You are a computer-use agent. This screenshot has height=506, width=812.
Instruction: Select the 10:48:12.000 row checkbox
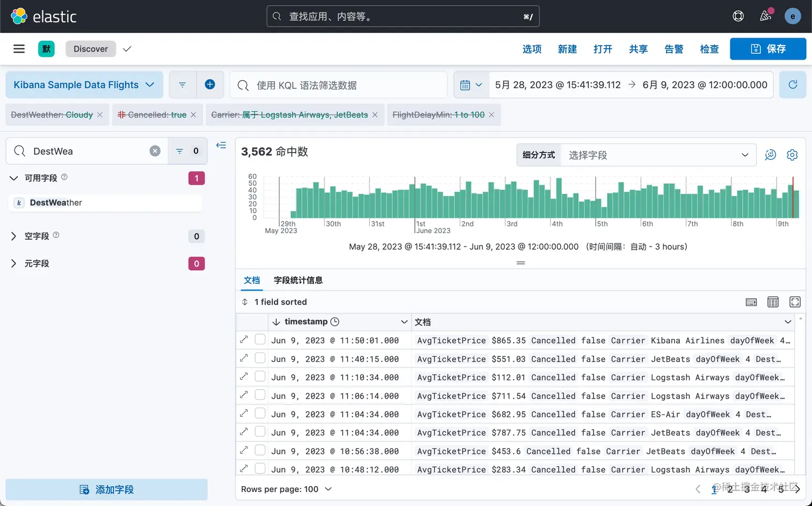[x=260, y=468]
